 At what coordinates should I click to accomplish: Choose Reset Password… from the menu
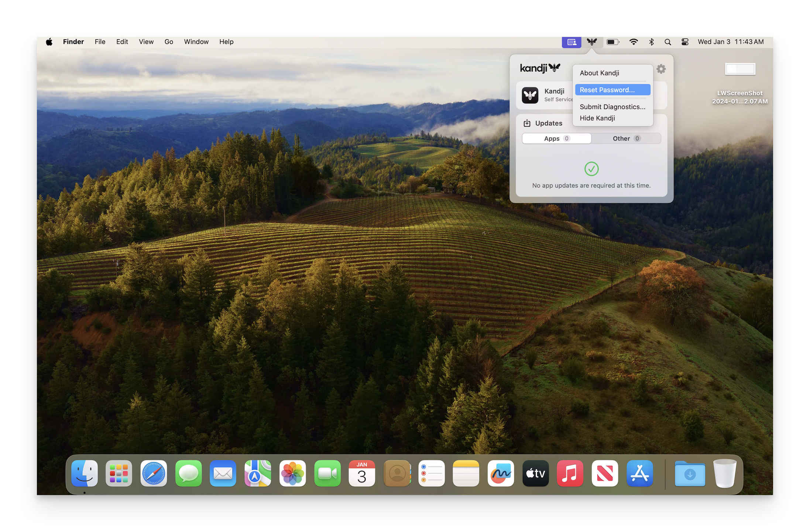[612, 90]
